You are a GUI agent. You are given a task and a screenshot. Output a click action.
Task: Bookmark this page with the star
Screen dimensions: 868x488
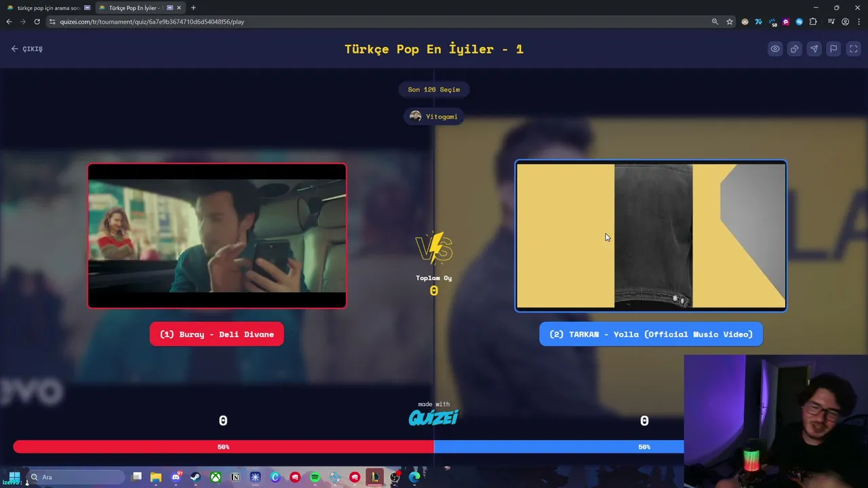pos(730,22)
